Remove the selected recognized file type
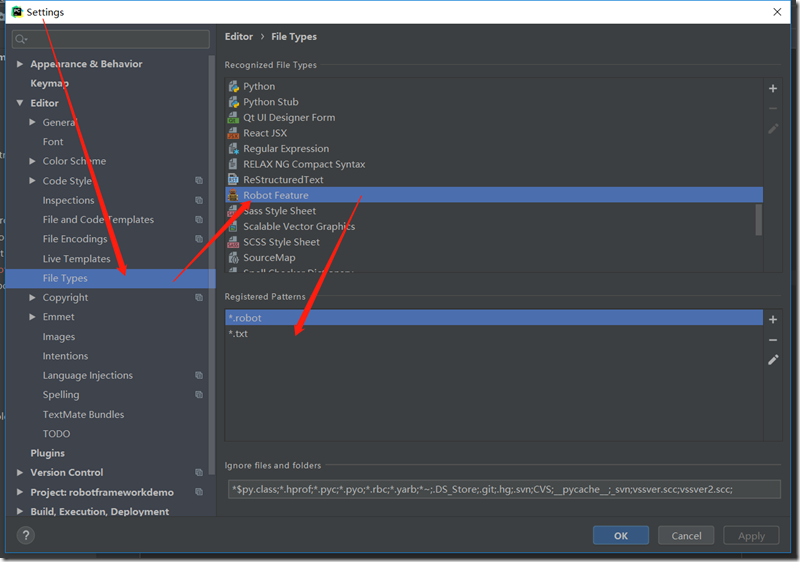The height and width of the screenshot is (562, 800). [773, 109]
